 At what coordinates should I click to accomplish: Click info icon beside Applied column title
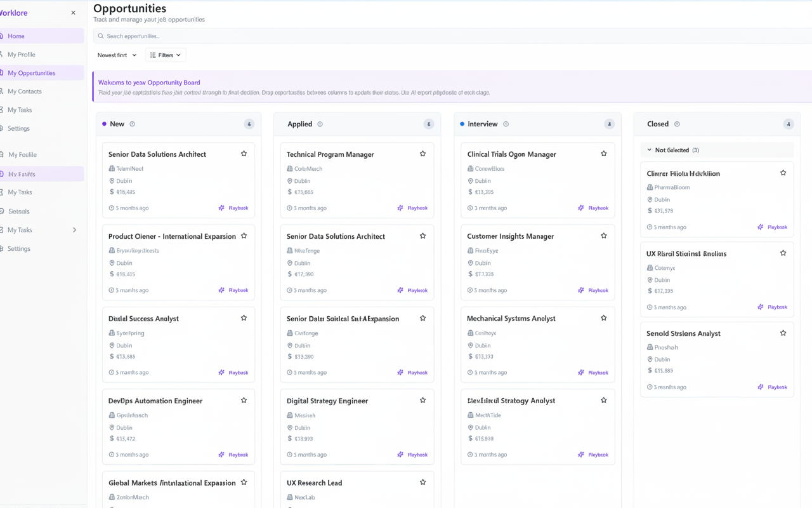(320, 124)
